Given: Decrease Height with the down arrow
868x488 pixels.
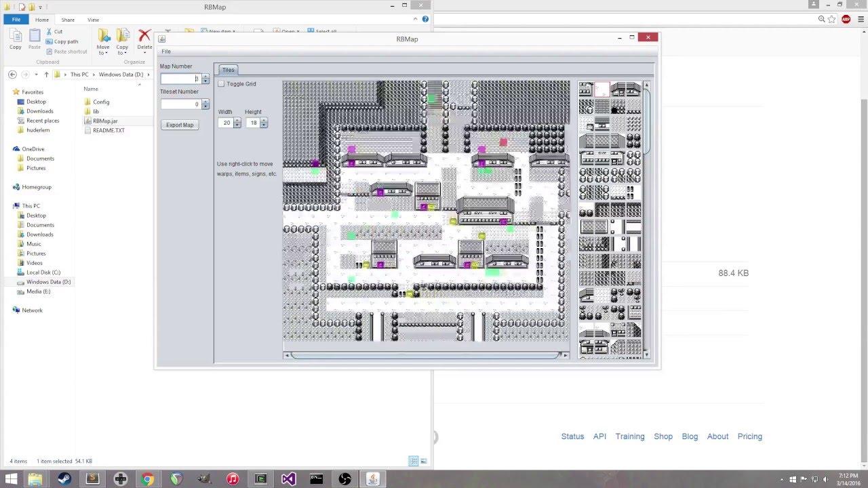Looking at the screenshot, I should pyautogui.click(x=264, y=125).
